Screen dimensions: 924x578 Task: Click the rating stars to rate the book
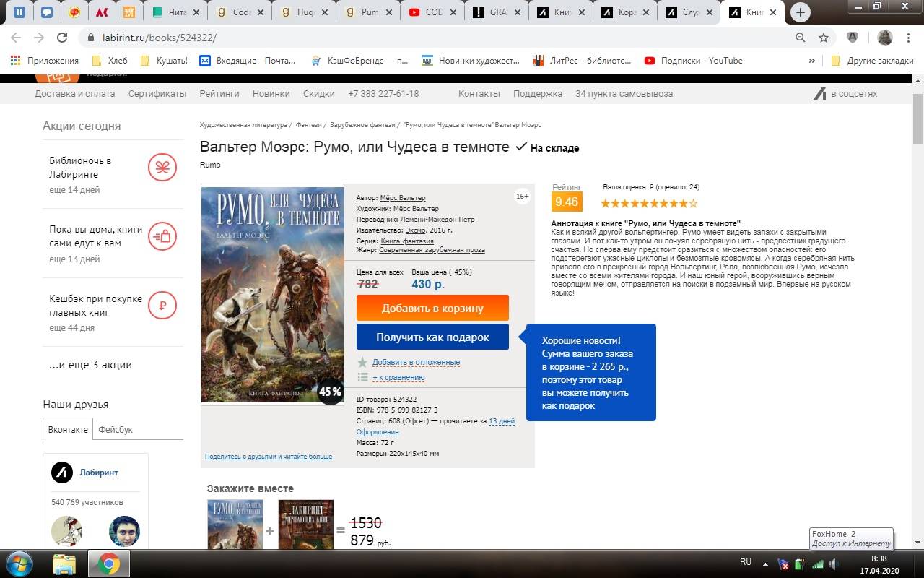tap(649, 203)
